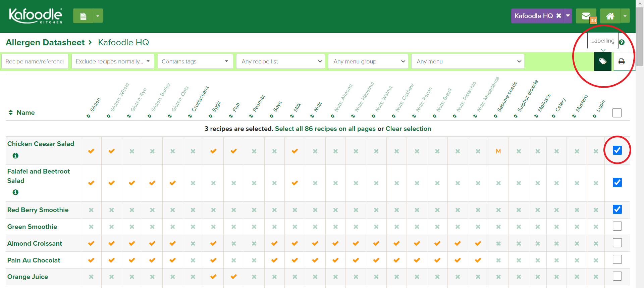Click Fish tick in Chicken Caesar Salad row
644x288 pixels.
[x=234, y=151]
